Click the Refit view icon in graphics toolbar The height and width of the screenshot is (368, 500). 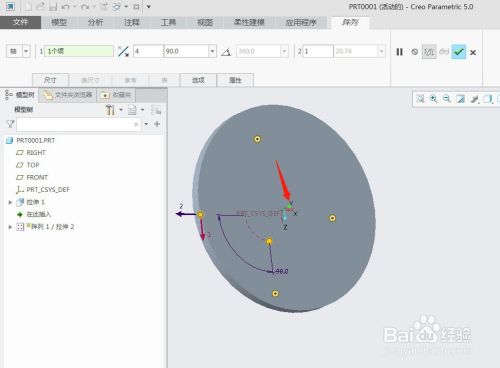[x=420, y=99]
